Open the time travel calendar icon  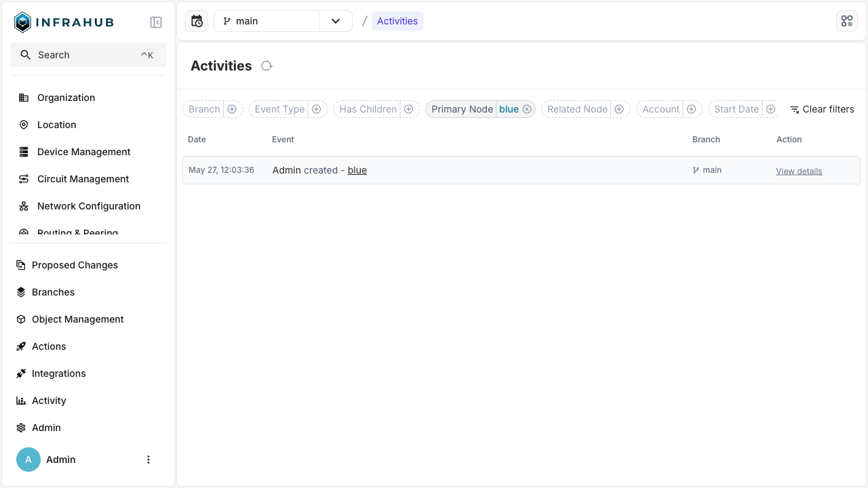[196, 21]
